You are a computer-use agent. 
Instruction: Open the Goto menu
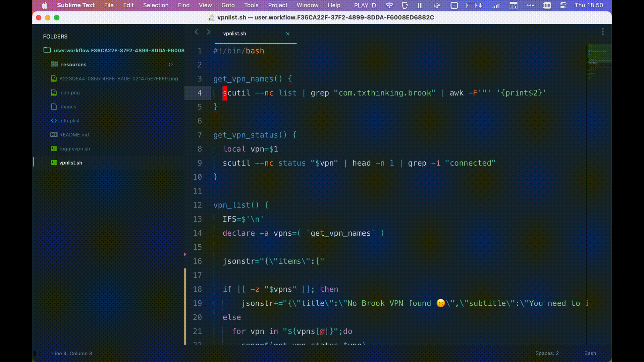click(x=228, y=5)
